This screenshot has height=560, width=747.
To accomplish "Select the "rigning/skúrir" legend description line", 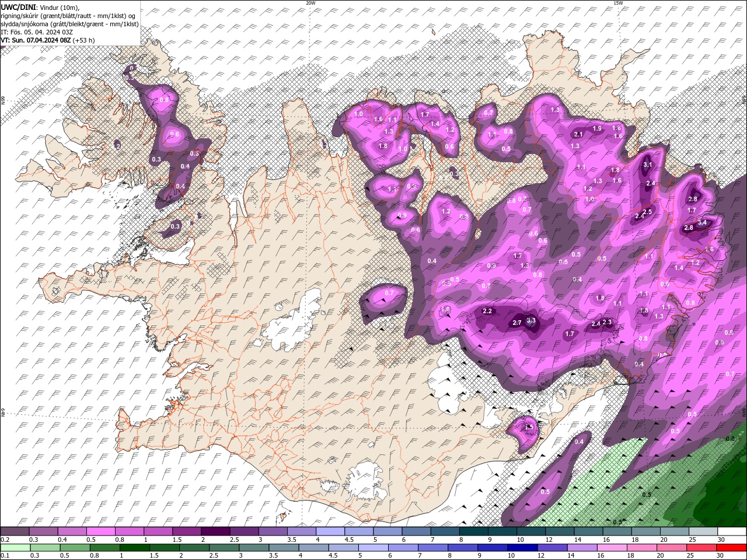I will (68, 16).
